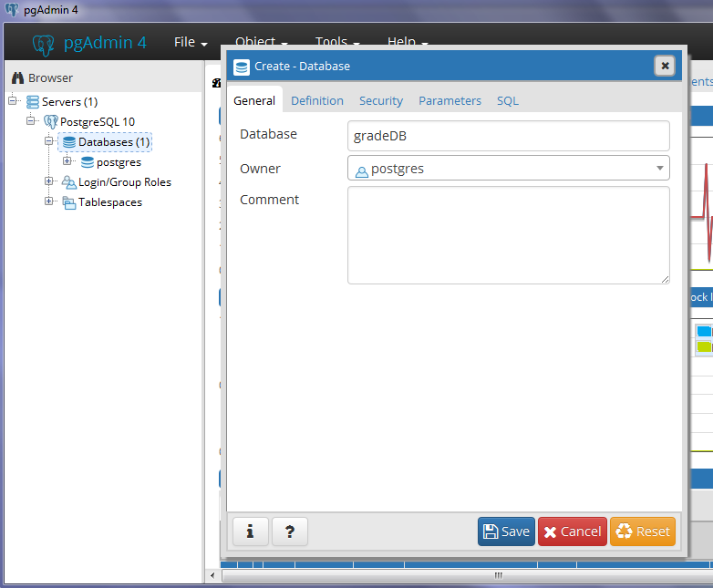The width and height of the screenshot is (713, 588).
Task: Select the Servers (1) tree label
Action: (69, 102)
